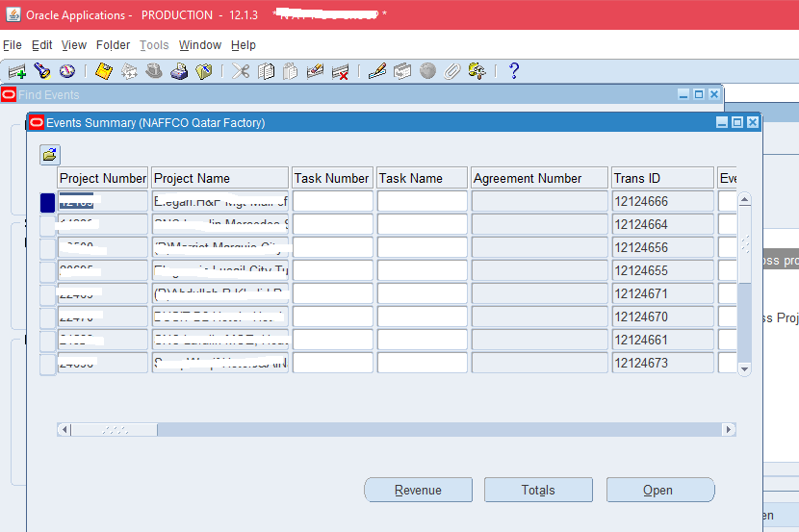Click the Open Folder icon in Events Summary

50,155
